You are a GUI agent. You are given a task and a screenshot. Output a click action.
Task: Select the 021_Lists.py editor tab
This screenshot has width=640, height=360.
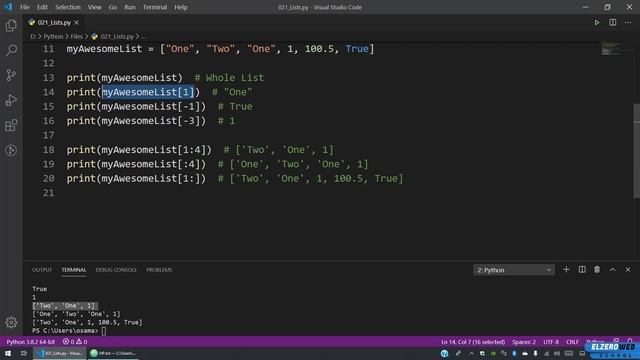54,22
